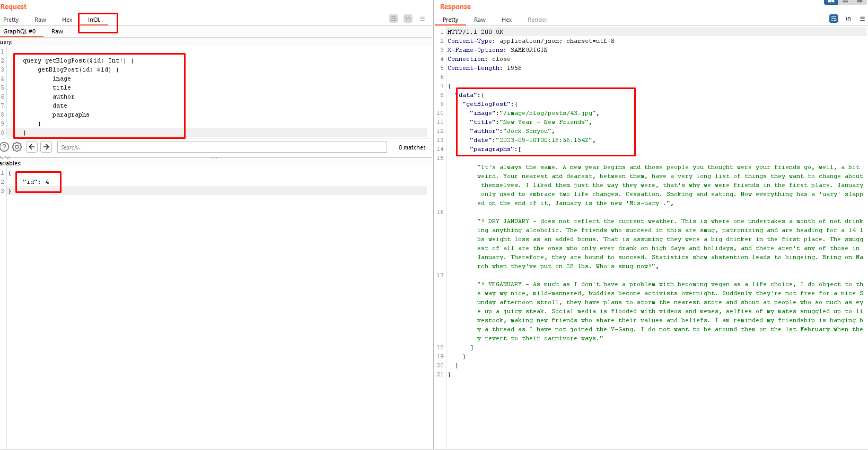Select the Request Hex tab

point(67,20)
